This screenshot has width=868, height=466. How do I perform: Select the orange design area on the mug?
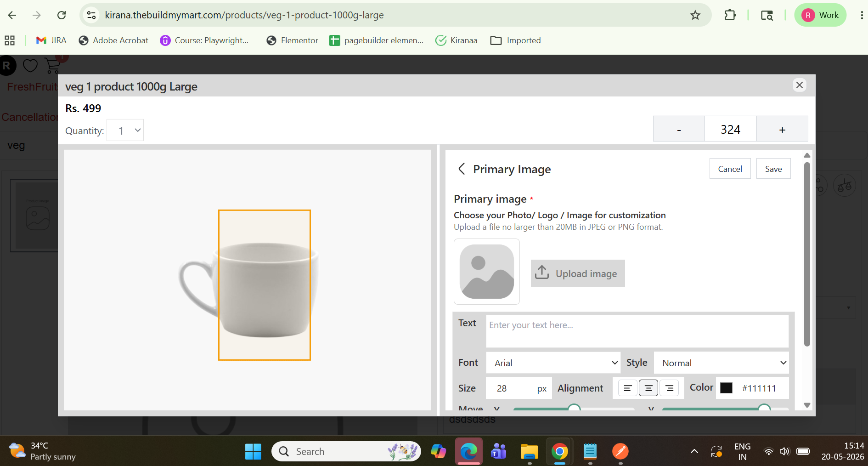[265, 285]
